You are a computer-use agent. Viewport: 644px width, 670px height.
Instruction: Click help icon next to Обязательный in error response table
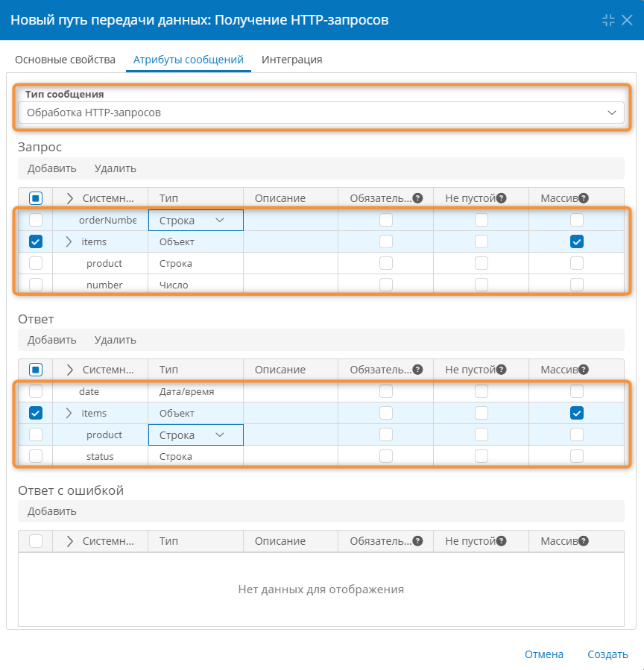tap(418, 541)
